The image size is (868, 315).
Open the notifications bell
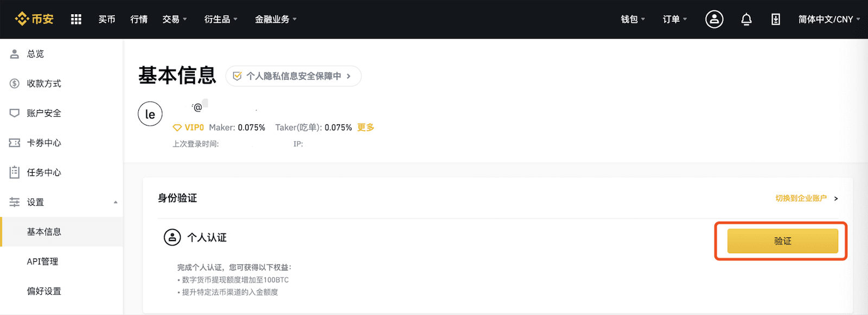746,19
